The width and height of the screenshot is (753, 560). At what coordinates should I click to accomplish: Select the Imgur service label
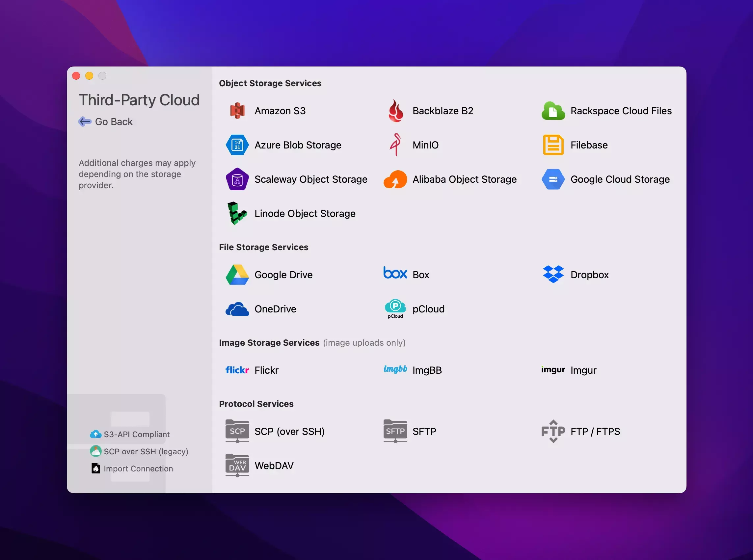[x=583, y=370]
